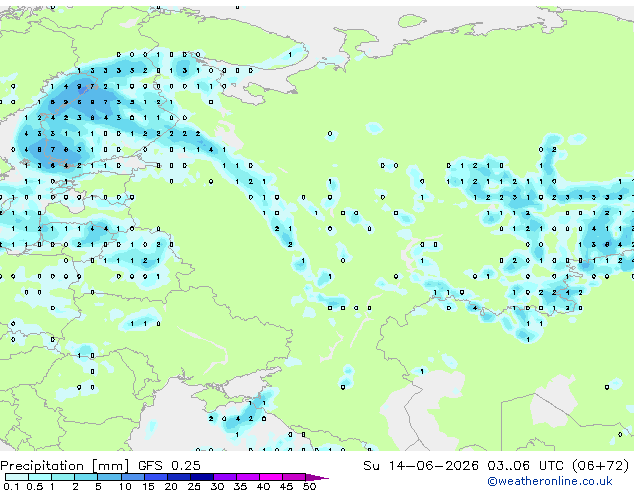Click the legend value label '45'
The height and width of the screenshot is (490, 634).
(286, 486)
